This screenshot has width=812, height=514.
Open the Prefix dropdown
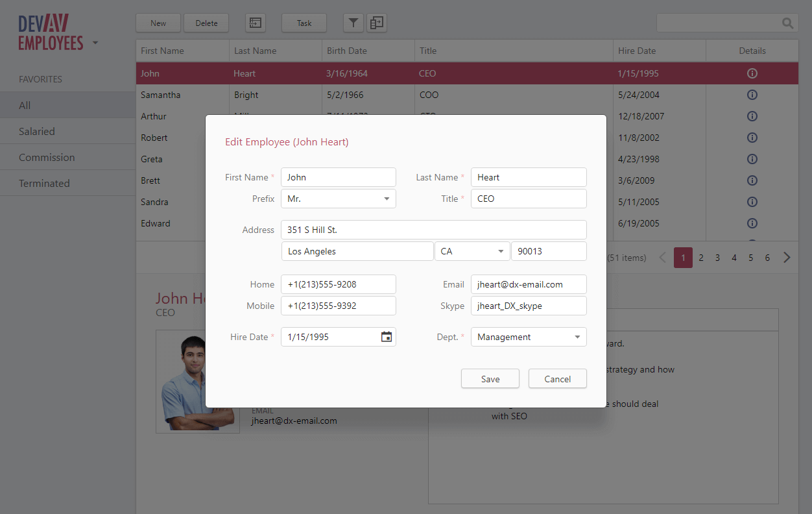pos(387,199)
